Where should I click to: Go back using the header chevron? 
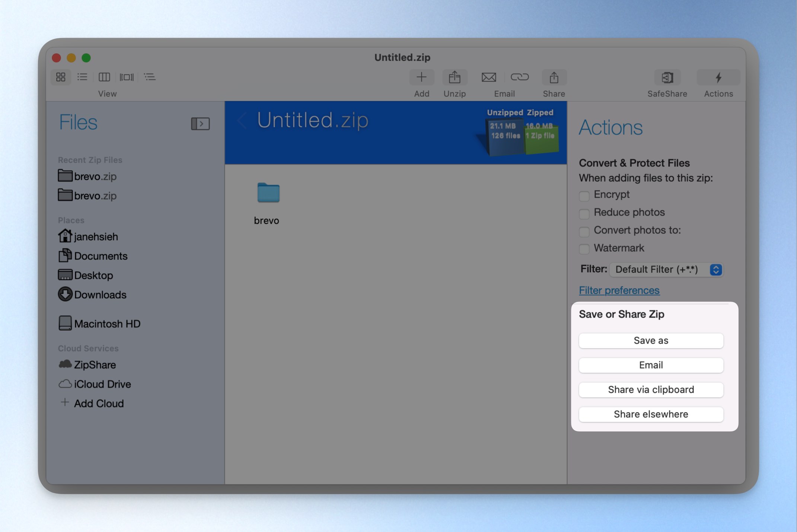point(242,121)
